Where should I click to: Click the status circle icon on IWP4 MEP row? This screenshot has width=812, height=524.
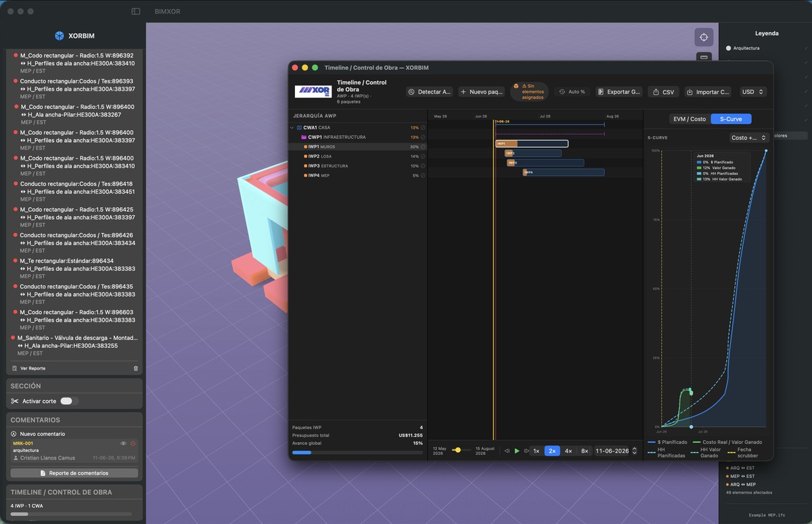[423, 175]
